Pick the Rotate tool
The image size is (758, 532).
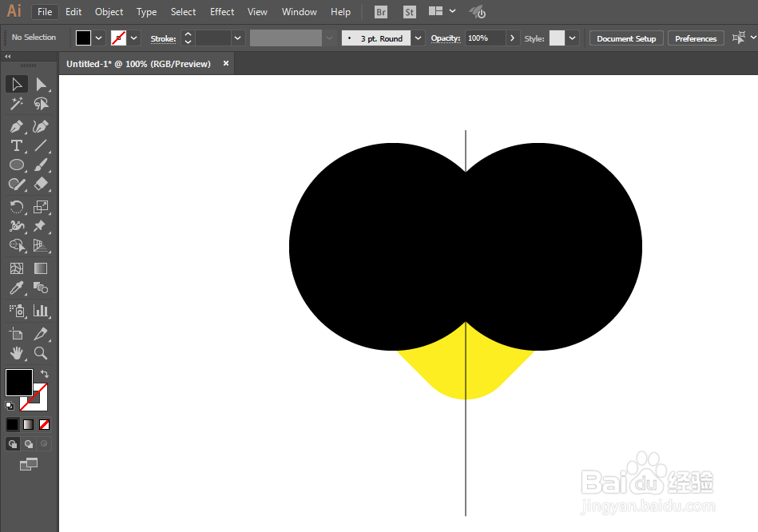click(17, 207)
